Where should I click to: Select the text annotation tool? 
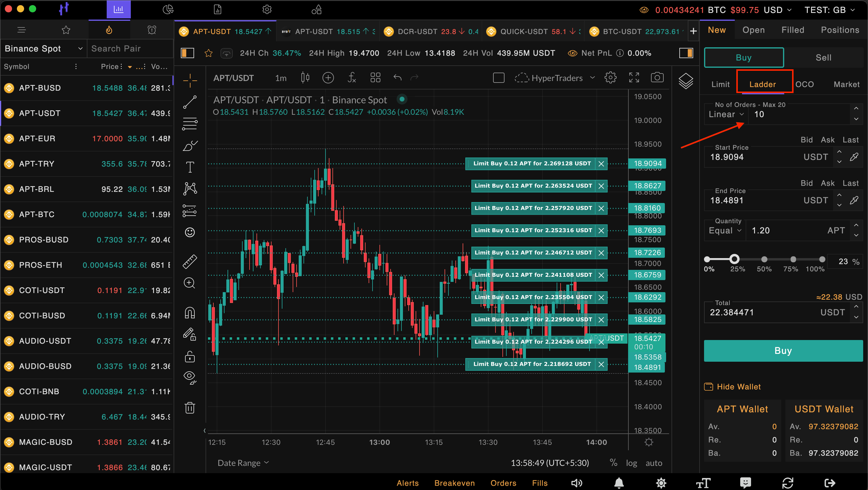[x=190, y=167]
